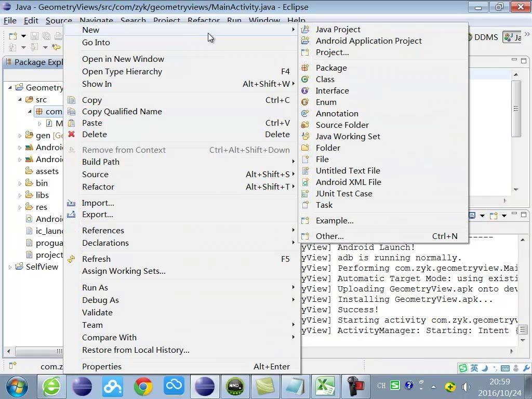Click the volume icon in system tray

coord(466,387)
